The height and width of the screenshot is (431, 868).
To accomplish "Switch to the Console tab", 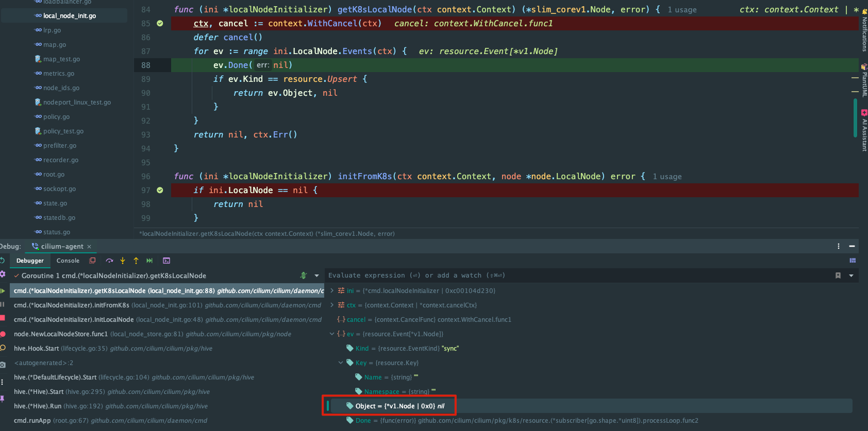I will pyautogui.click(x=68, y=261).
